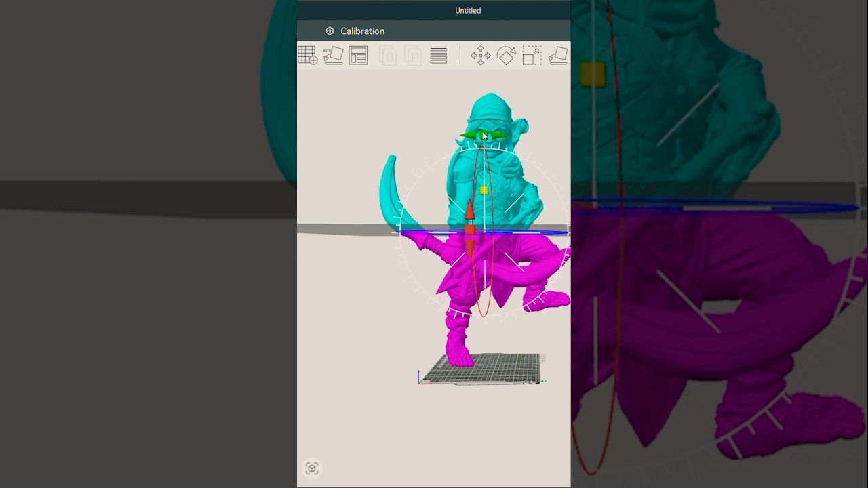Viewport: 868px width, 488px height.
Task: Select the Lay on face tool
Action: pos(557,56)
